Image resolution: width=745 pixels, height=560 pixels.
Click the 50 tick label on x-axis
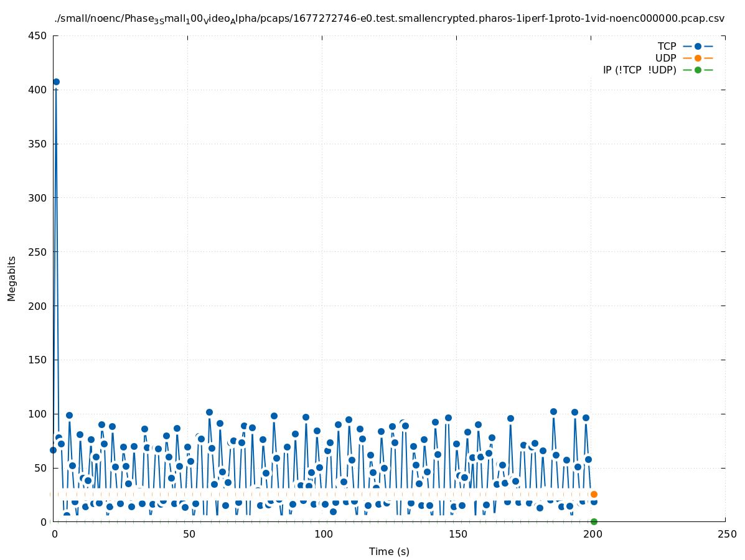[188, 534]
